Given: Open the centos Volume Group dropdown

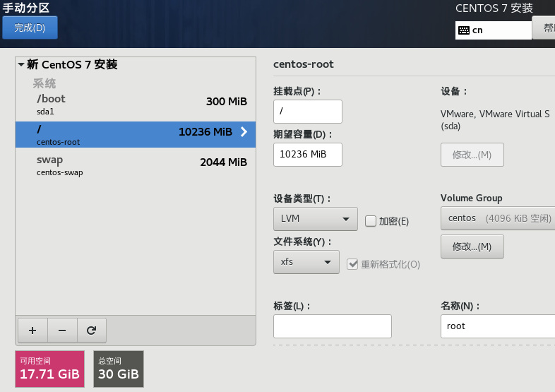Looking at the screenshot, I should (498, 218).
